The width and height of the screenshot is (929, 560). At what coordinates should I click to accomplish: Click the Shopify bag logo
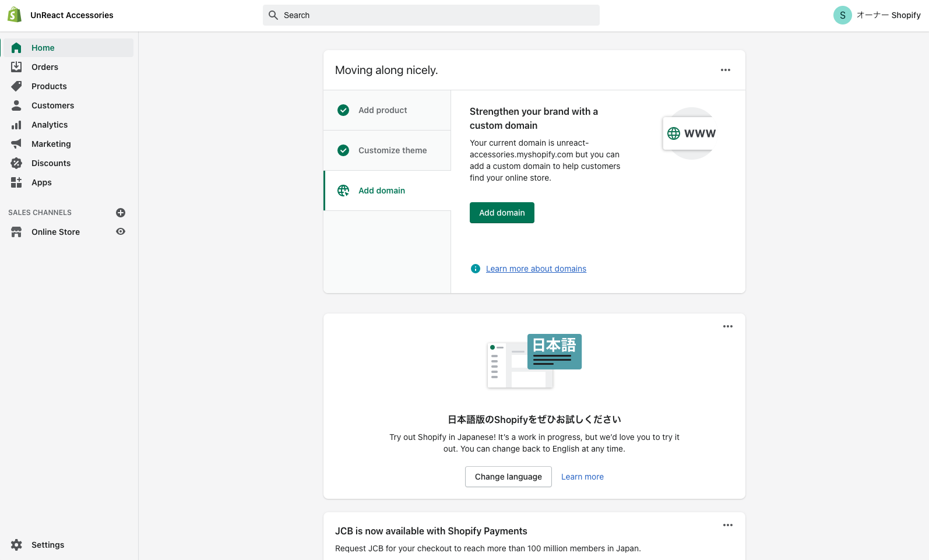(15, 15)
